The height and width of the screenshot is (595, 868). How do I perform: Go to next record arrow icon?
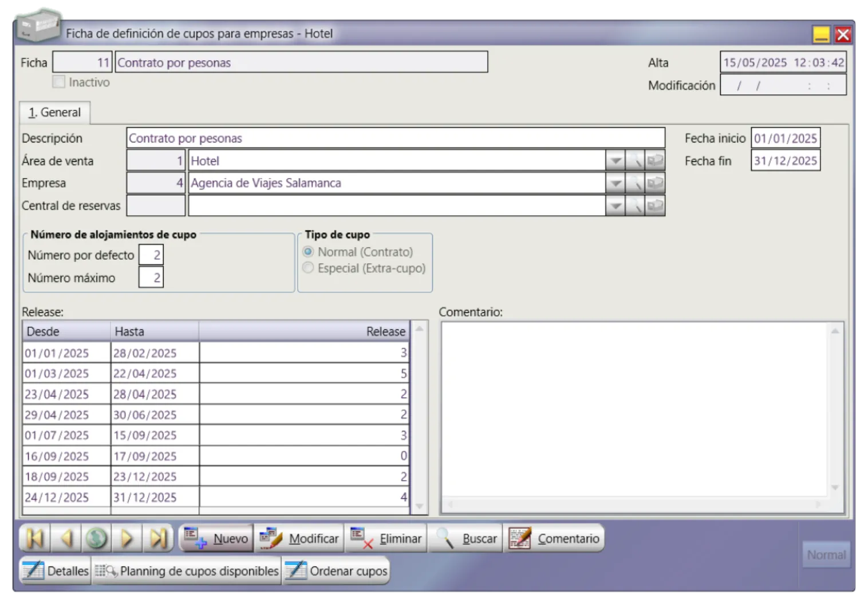coord(127,538)
